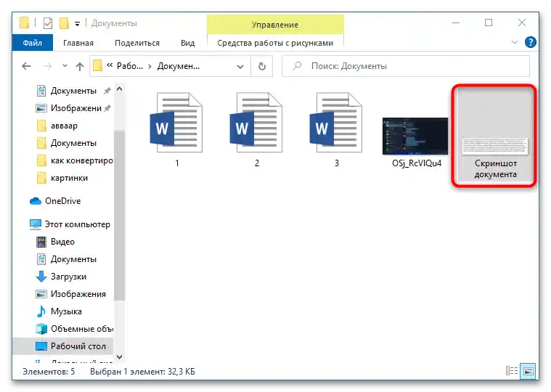This screenshot has width=551, height=392.
Task: Select Word document named 3
Action: 337,129
